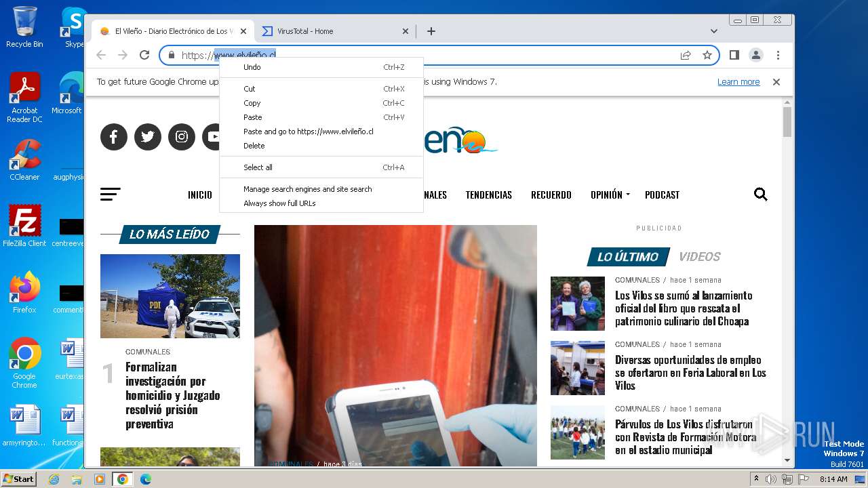Open TENDENCIAS section
The image size is (868, 488).
(x=489, y=195)
